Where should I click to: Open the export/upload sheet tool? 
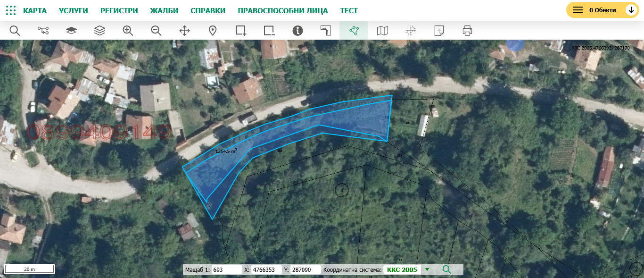coord(439,31)
